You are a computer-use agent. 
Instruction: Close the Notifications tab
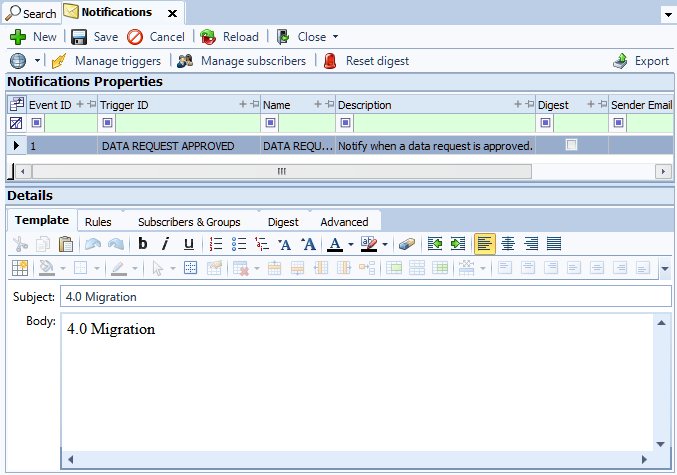coord(172,13)
